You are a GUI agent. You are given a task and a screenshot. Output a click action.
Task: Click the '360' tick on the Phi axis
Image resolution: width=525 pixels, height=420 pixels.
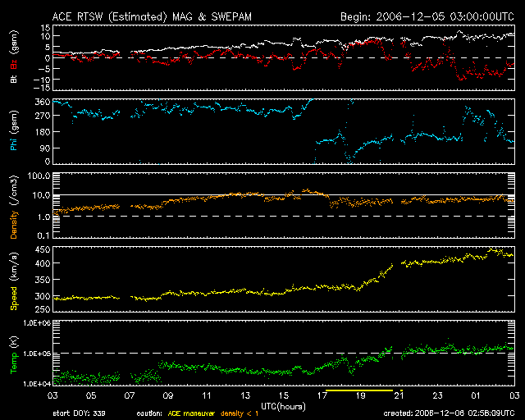pos(43,103)
